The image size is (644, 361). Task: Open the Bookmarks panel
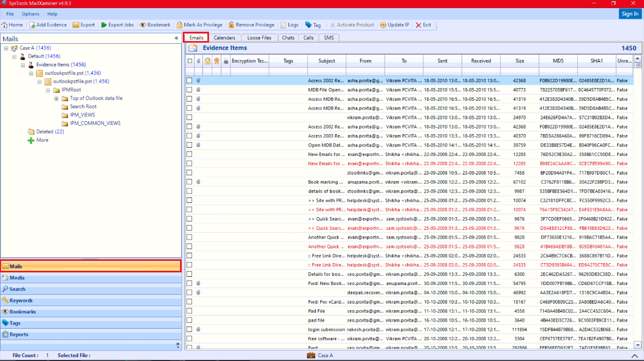coord(91,312)
